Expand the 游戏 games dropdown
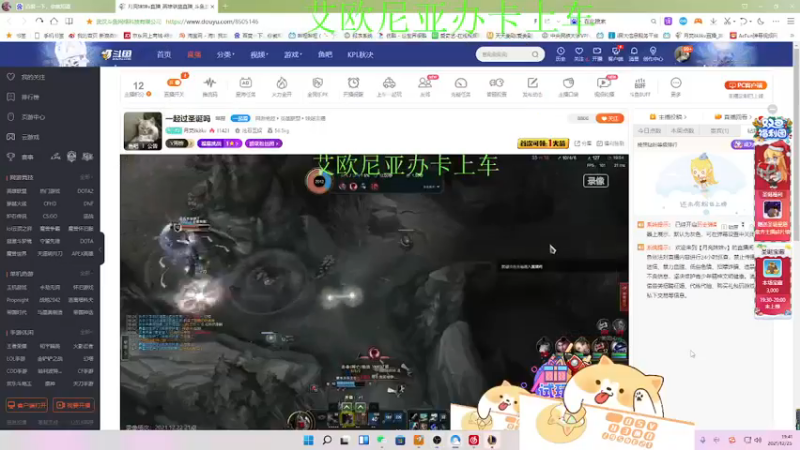Image resolution: width=800 pixels, height=450 pixels. pos(293,55)
